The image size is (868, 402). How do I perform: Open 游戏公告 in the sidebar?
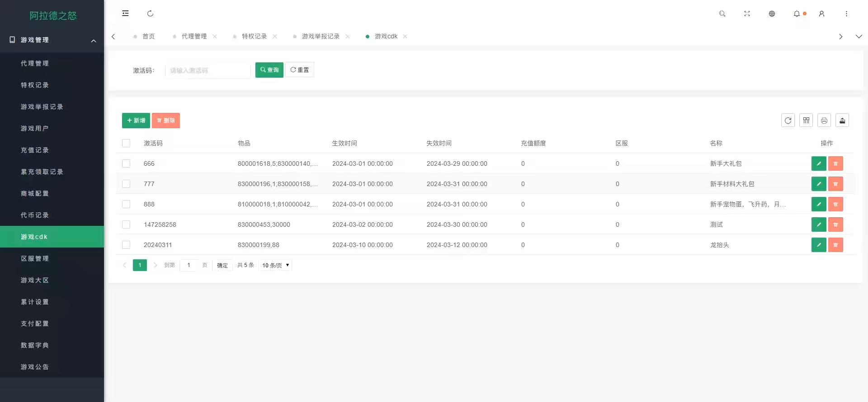(52, 367)
